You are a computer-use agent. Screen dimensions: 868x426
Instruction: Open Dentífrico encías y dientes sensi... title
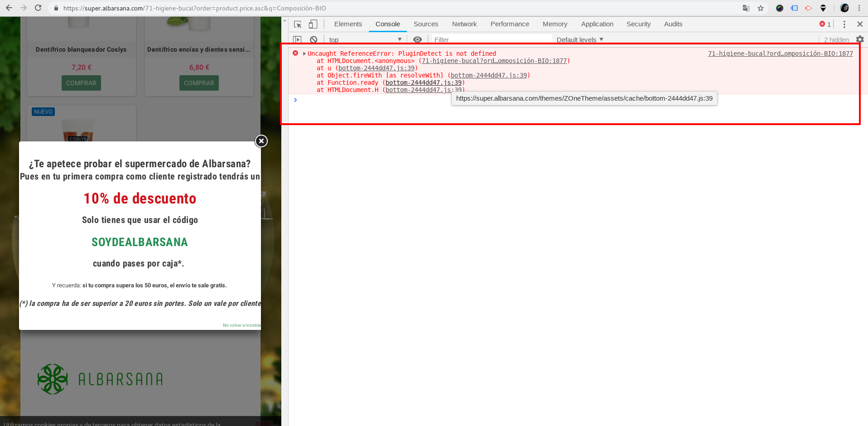click(x=199, y=49)
